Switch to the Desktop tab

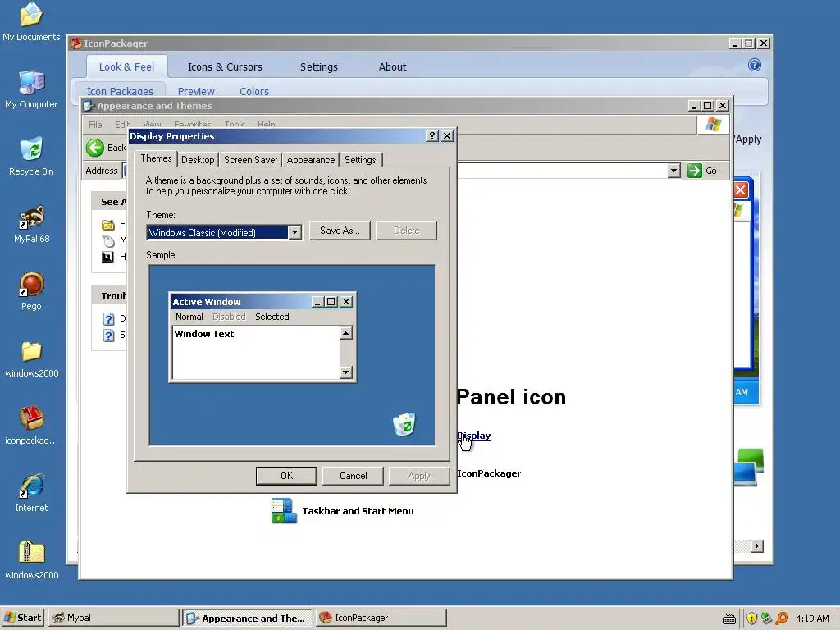198,160
